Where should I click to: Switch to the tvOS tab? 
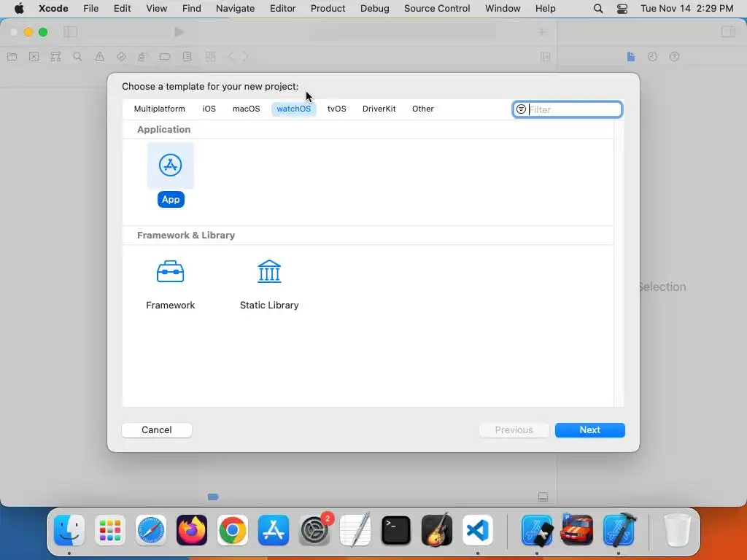click(x=336, y=109)
